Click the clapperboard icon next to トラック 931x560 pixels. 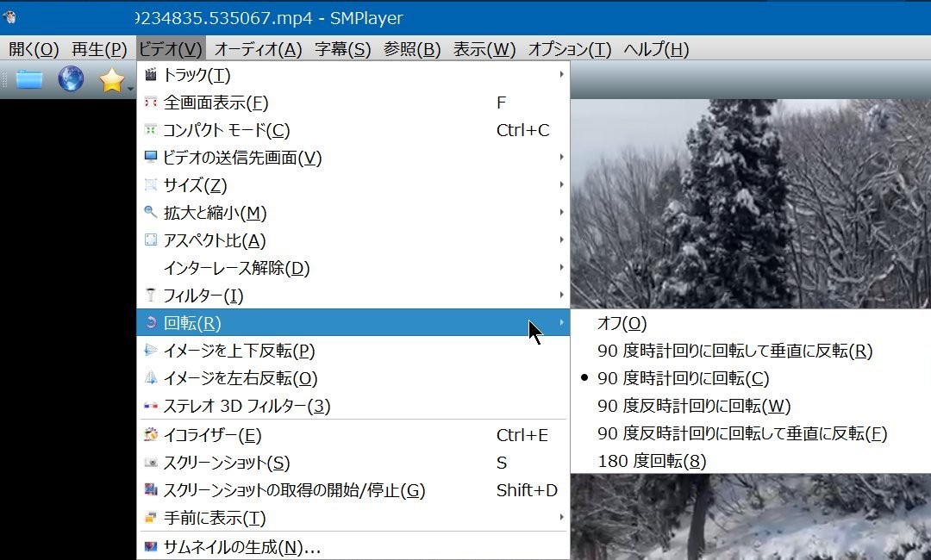(149, 75)
